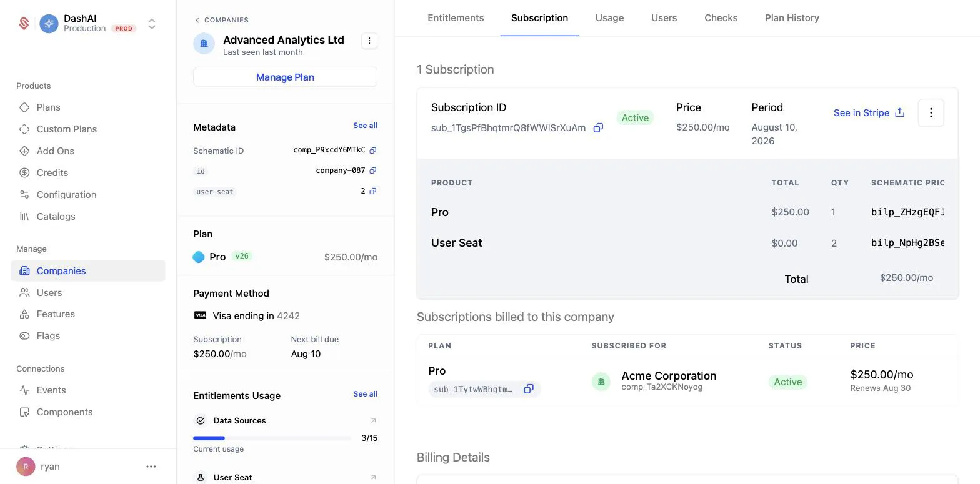
Task: Open Credits page
Action: point(52,173)
